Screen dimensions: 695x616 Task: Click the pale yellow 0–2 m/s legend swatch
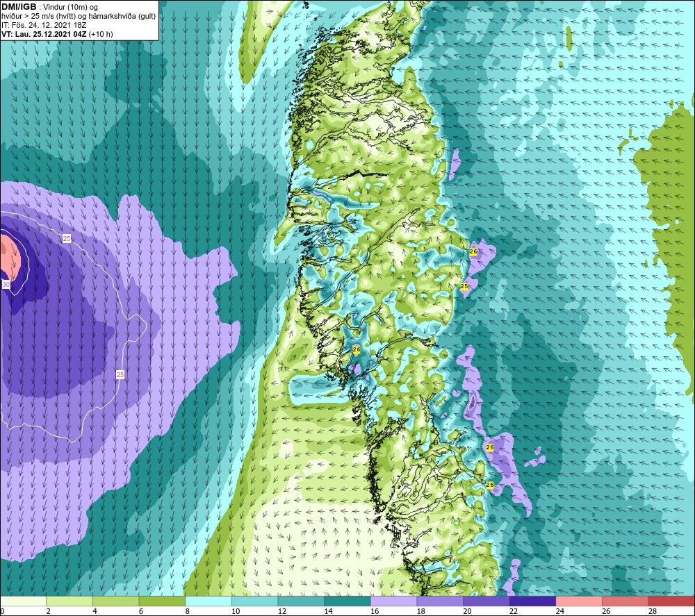pyautogui.click(x=23, y=601)
